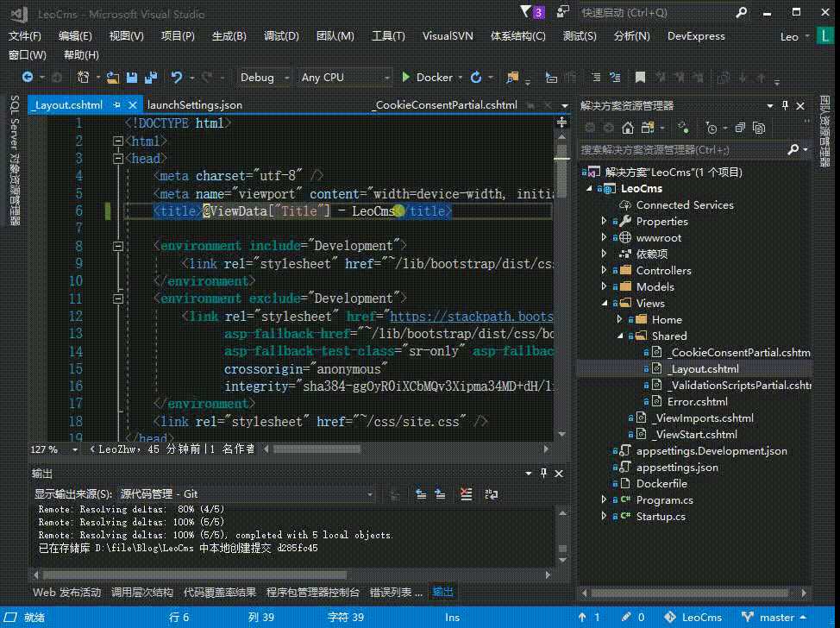
Task: Undo the last edit
Action: coord(176,77)
